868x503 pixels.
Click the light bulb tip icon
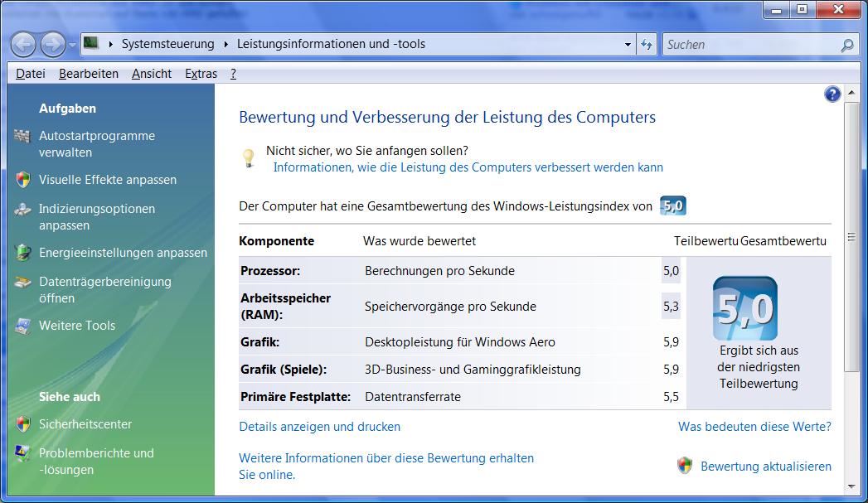pos(249,157)
